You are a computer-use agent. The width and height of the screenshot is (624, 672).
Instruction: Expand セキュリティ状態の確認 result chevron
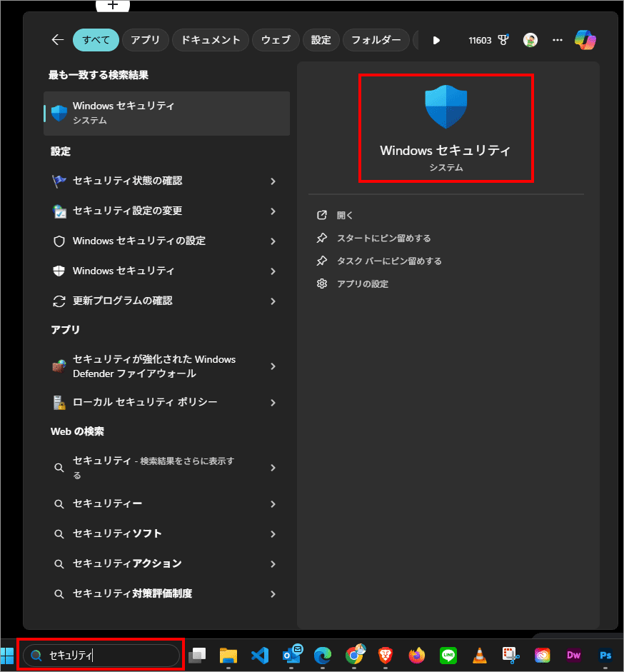[273, 181]
